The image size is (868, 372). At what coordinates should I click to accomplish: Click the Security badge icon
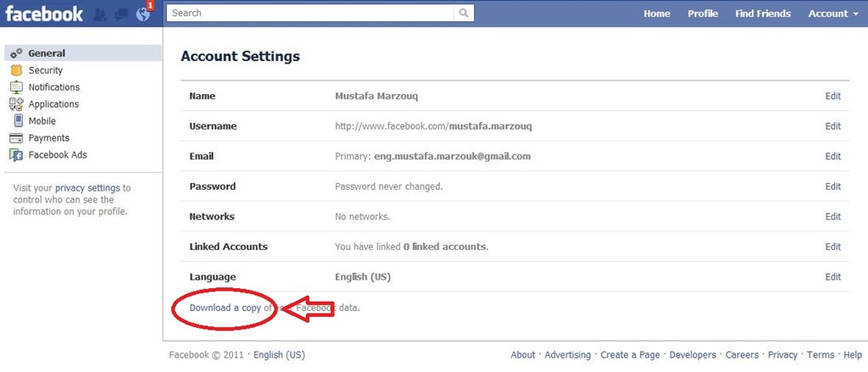(17, 70)
